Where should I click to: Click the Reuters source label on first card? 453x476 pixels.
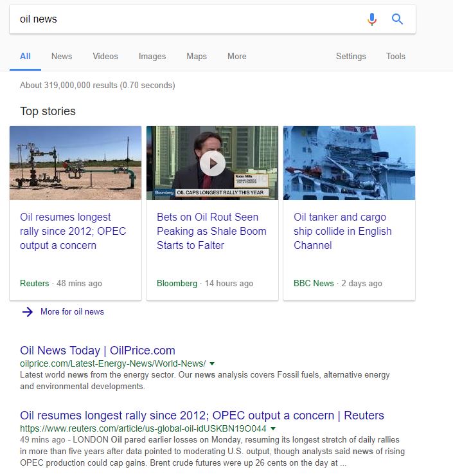pyautogui.click(x=34, y=283)
